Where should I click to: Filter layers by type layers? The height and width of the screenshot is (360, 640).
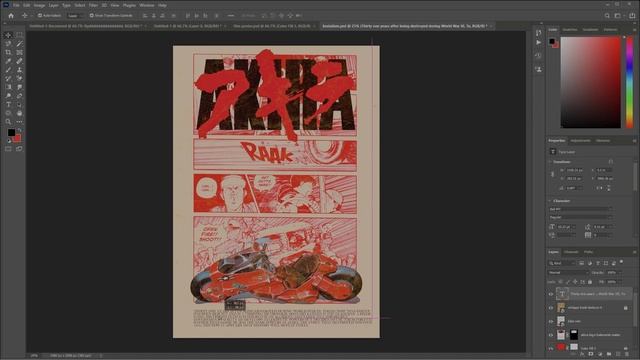[x=598, y=263]
